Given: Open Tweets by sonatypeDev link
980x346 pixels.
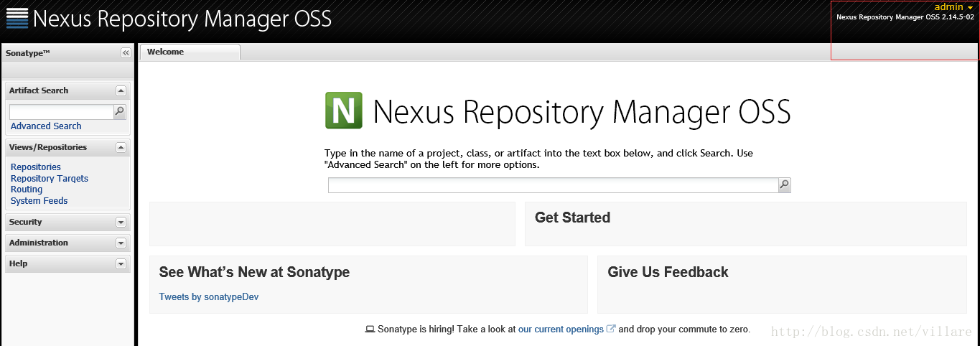Looking at the screenshot, I should tap(209, 296).
